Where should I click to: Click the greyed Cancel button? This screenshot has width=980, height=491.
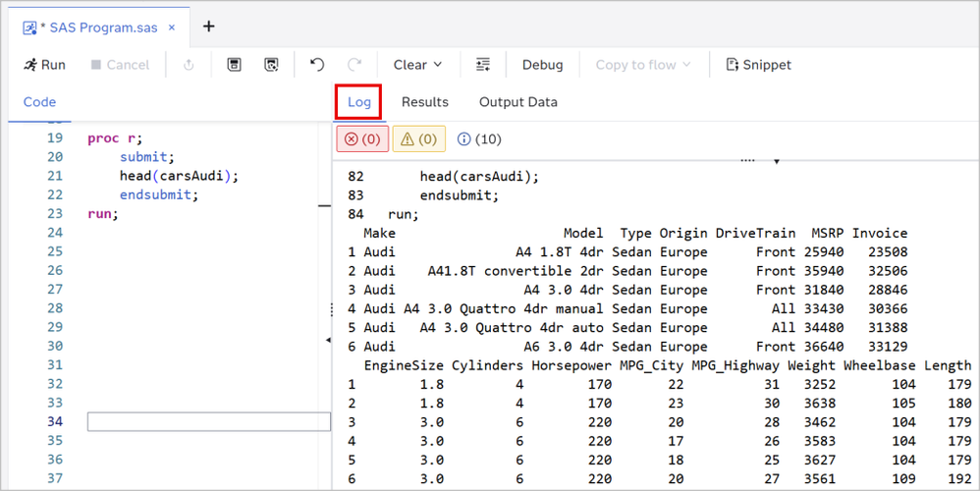(120, 65)
